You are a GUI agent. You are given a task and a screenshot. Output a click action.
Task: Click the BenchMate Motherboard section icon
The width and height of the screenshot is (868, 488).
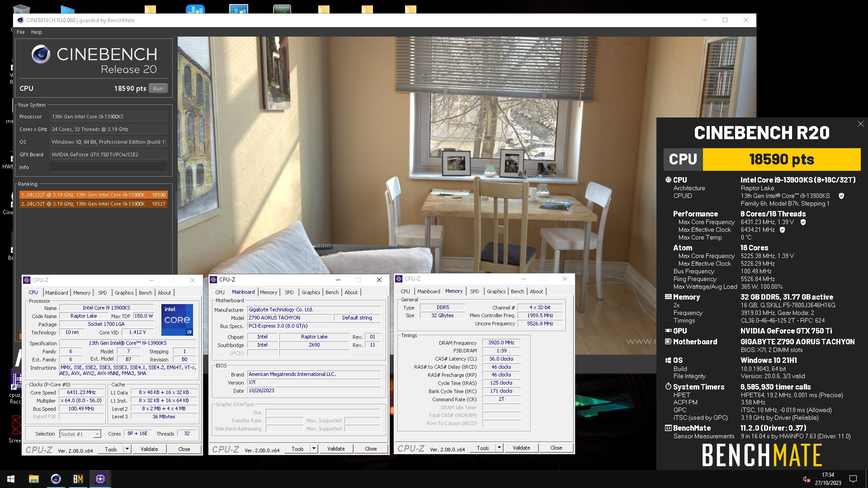668,342
